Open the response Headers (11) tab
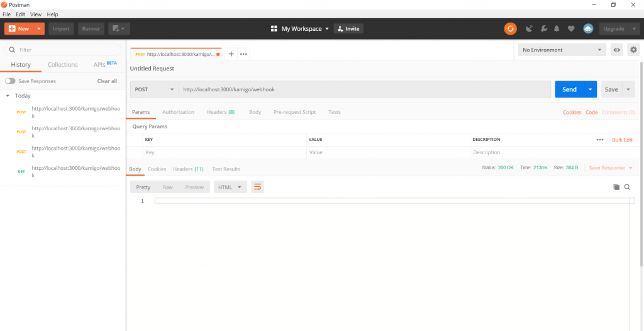Screen dimensions: 644x331 pos(188,169)
